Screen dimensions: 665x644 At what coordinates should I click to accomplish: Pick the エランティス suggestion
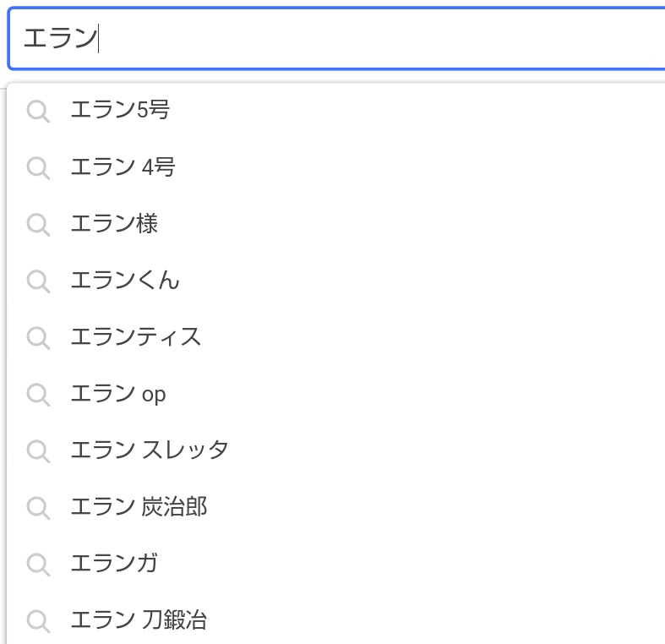[x=336, y=337]
